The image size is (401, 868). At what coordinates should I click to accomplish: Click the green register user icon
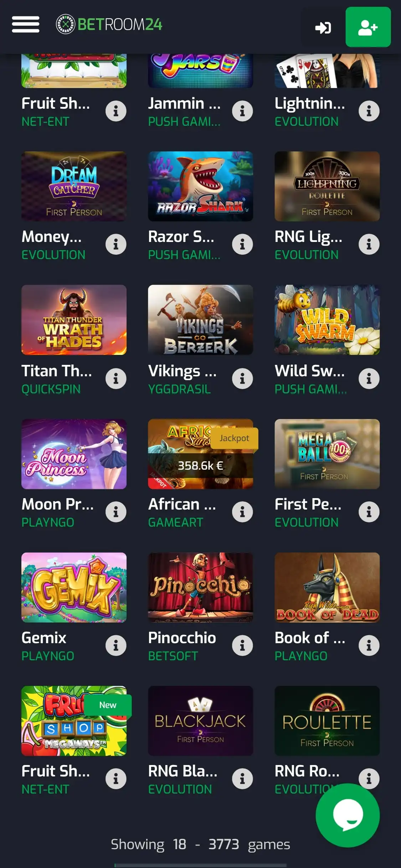click(x=368, y=27)
